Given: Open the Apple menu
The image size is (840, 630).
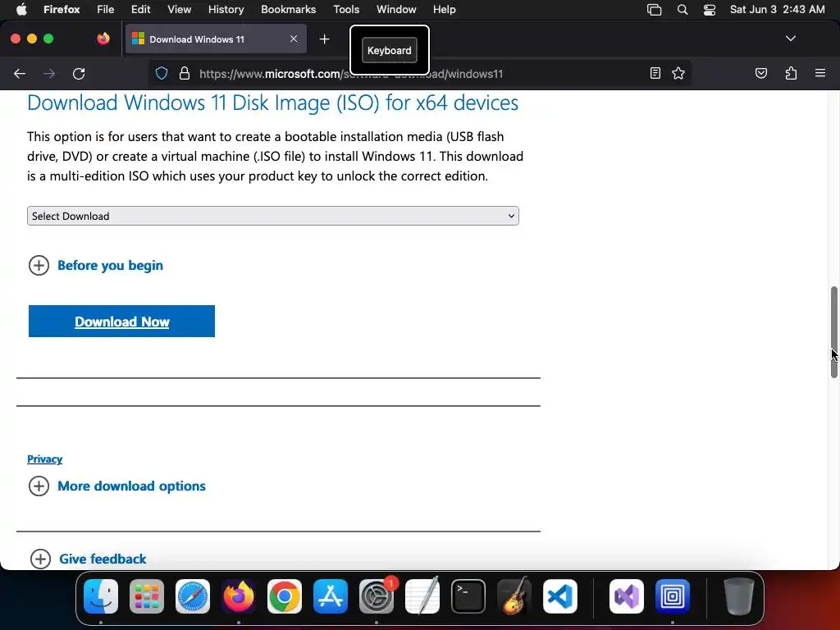Looking at the screenshot, I should [x=21, y=10].
